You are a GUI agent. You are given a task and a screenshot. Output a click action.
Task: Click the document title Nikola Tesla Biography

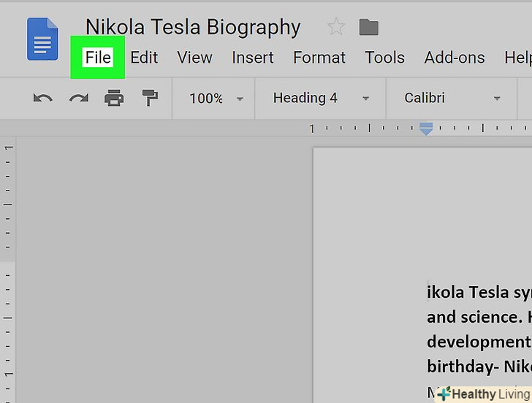pos(193,28)
